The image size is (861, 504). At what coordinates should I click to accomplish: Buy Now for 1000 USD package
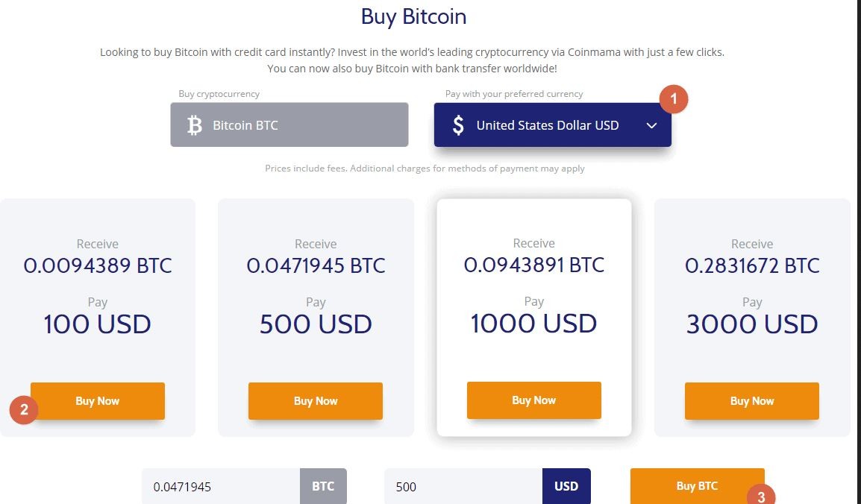pyautogui.click(x=533, y=400)
